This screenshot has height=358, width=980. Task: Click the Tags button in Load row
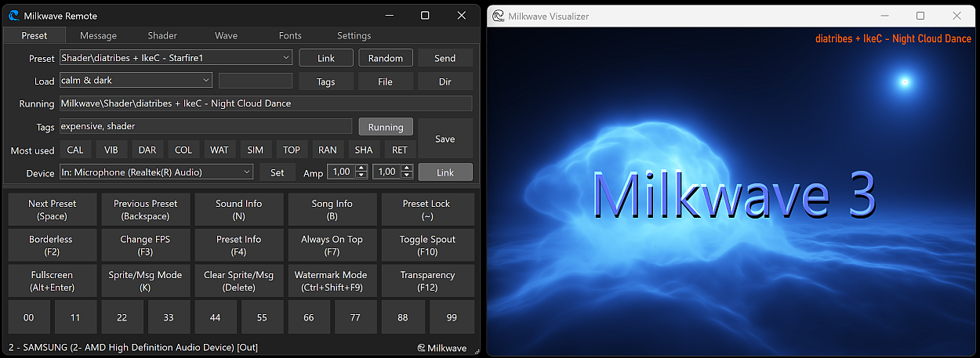tap(326, 81)
